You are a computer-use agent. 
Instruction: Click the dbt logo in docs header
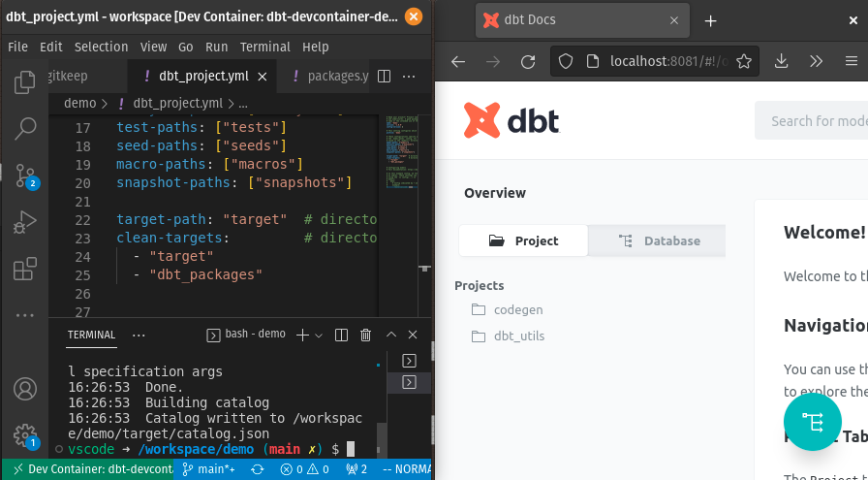coord(511,120)
